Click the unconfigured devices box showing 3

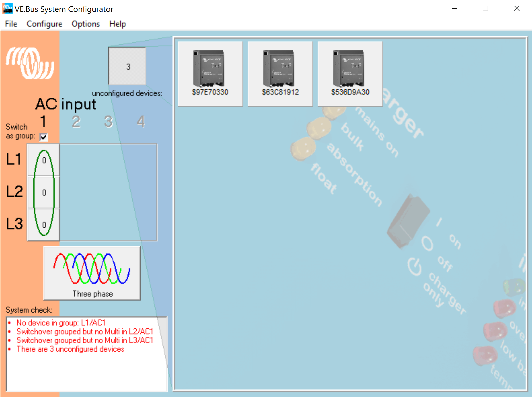pos(127,66)
